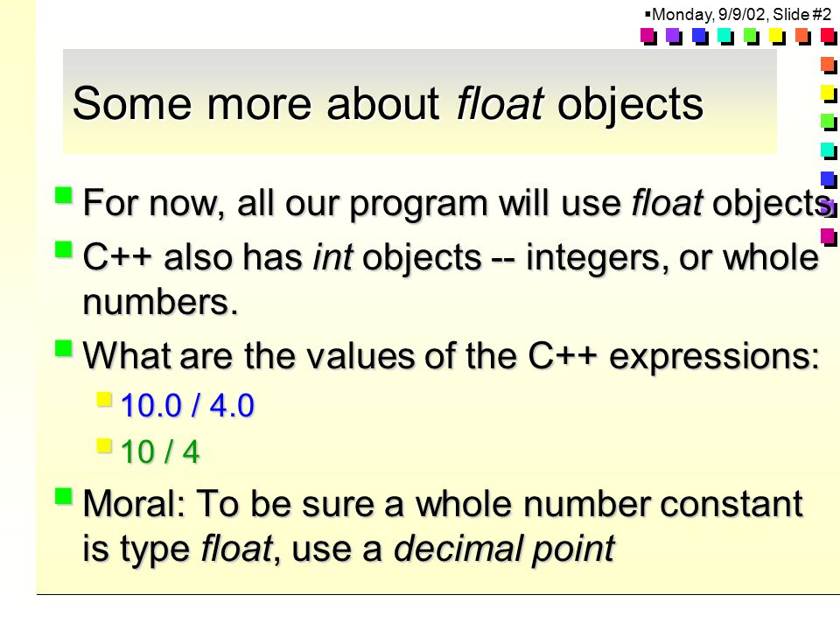Click the green bullet beside 'What are the values'
Viewport: 840px width, 630px height.
tap(64, 349)
